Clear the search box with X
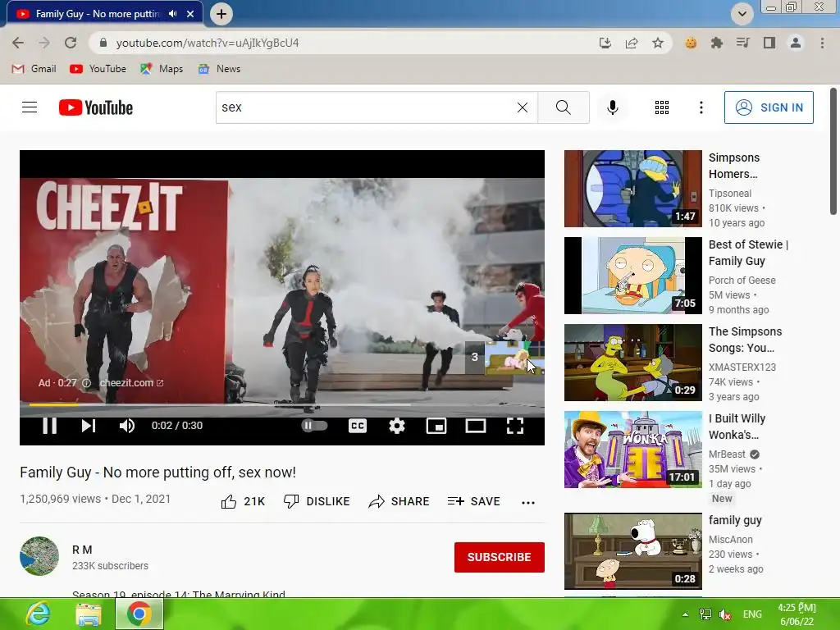 [523, 107]
